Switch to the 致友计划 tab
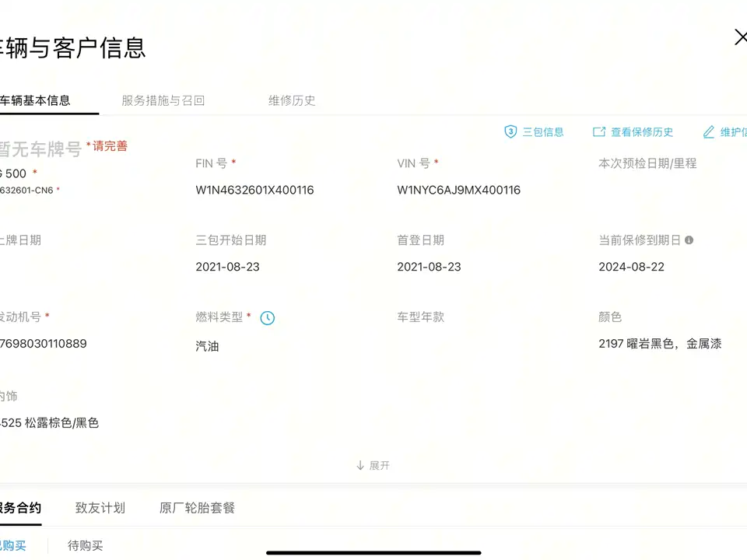The height and width of the screenshot is (560, 747). (x=100, y=508)
